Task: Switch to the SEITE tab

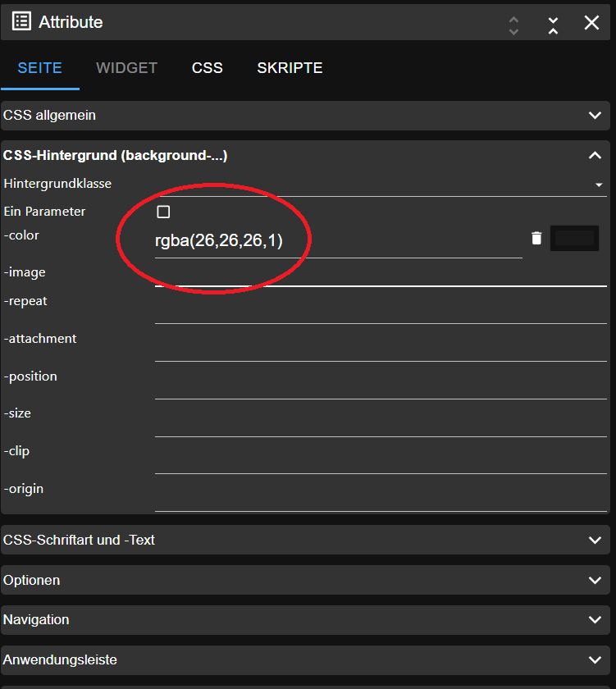Action: tap(40, 68)
